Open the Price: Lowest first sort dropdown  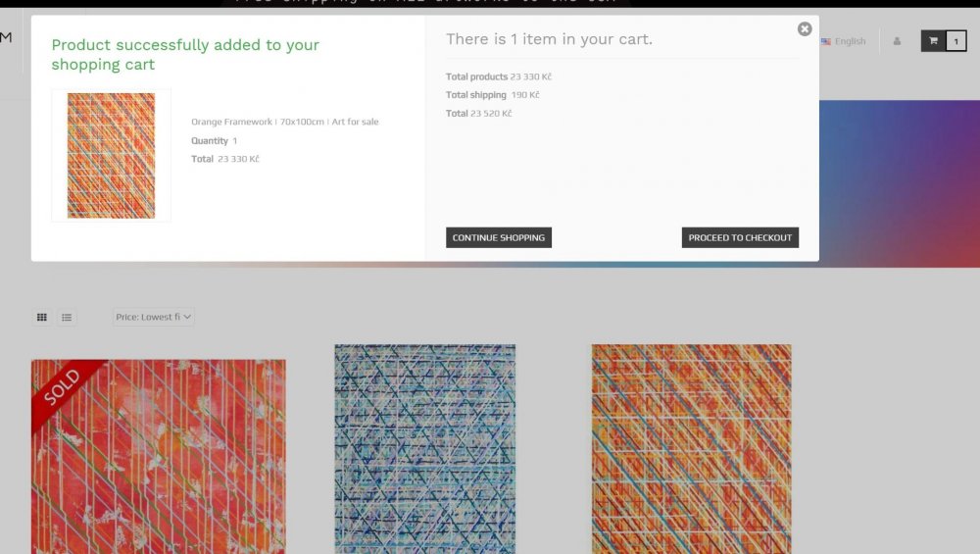pyautogui.click(x=153, y=317)
